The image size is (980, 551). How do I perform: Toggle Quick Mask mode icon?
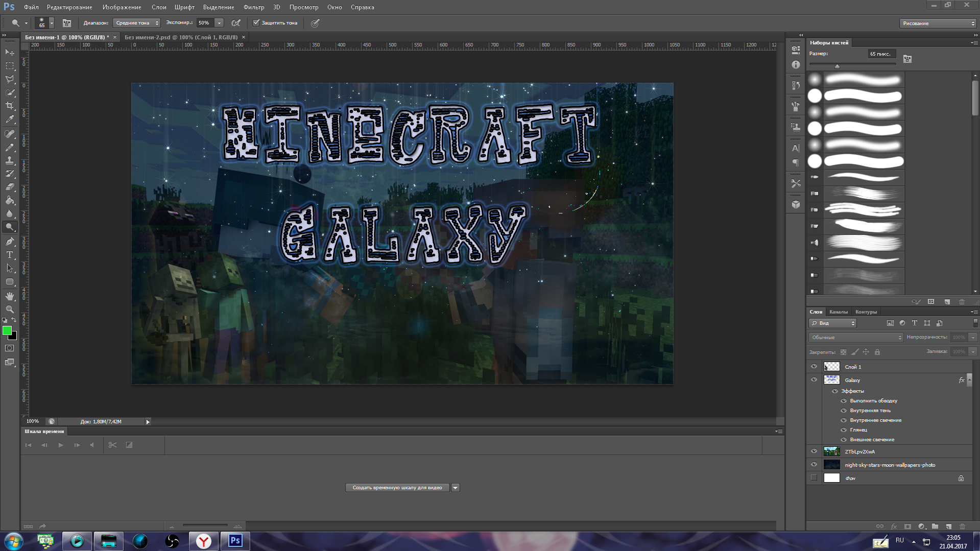[x=10, y=348]
